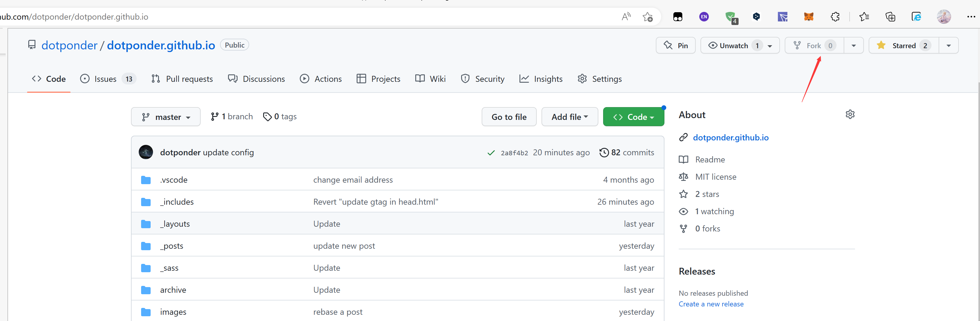The width and height of the screenshot is (980, 321).
Task: Switch to the Code tab
Action: (x=49, y=79)
